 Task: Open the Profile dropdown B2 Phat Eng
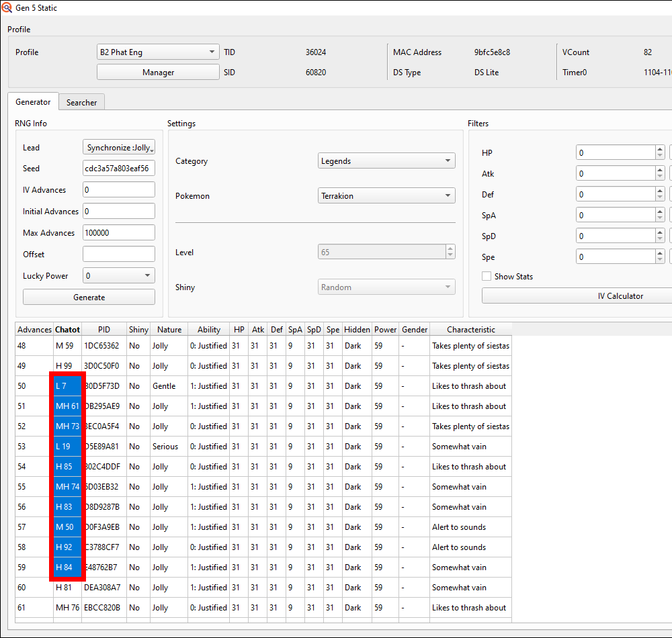tap(158, 52)
